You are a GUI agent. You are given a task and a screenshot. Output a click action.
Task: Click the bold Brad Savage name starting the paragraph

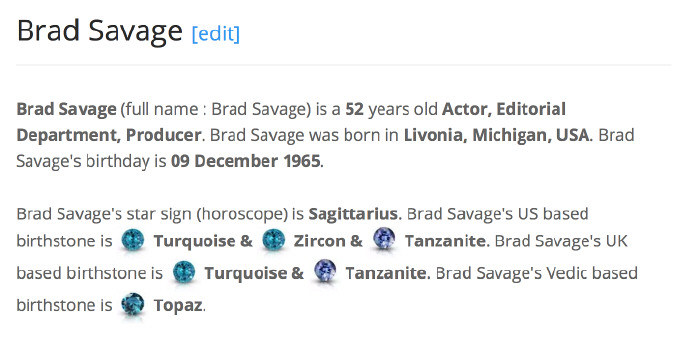(67, 109)
